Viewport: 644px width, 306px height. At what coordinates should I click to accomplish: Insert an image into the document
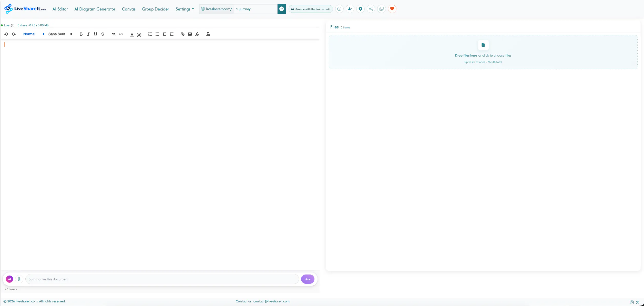[190, 34]
